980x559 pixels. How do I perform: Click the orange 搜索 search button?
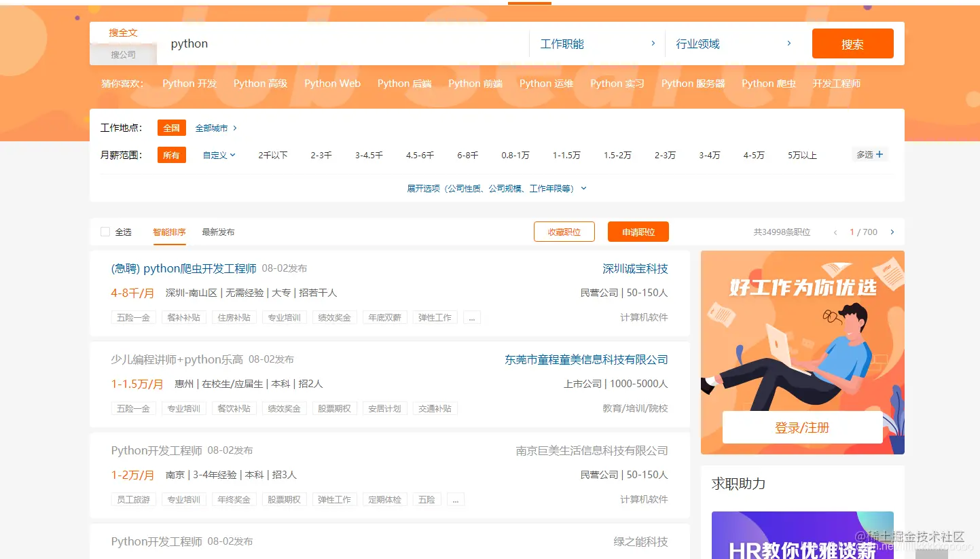852,43
